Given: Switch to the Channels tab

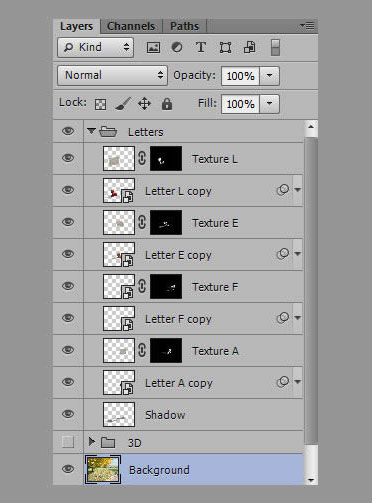Looking at the screenshot, I should click(131, 26).
